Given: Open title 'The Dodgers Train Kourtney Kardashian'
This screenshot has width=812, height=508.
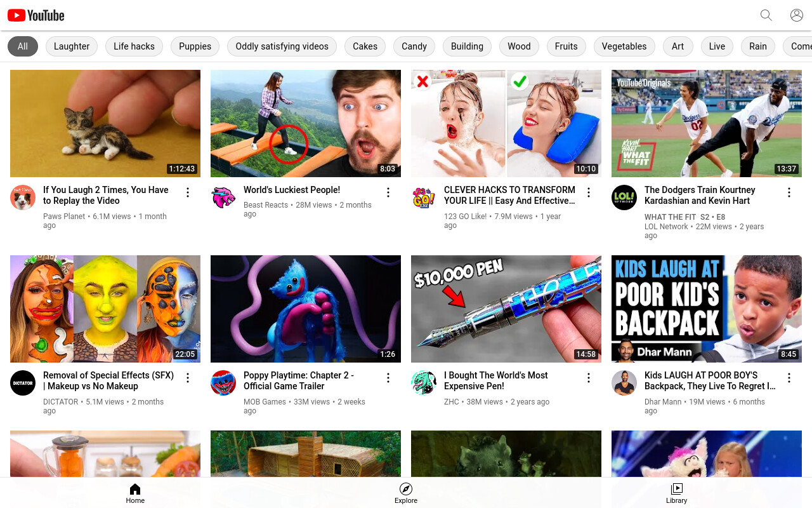Looking at the screenshot, I should click(700, 195).
